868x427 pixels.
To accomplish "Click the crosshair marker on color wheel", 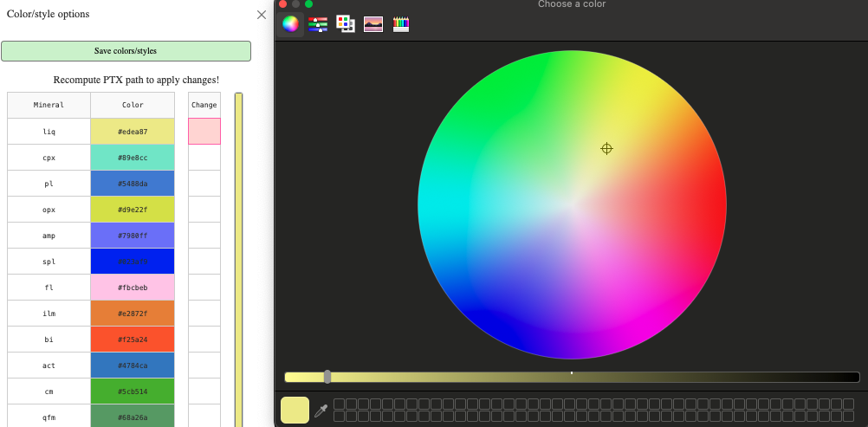I will point(606,148).
